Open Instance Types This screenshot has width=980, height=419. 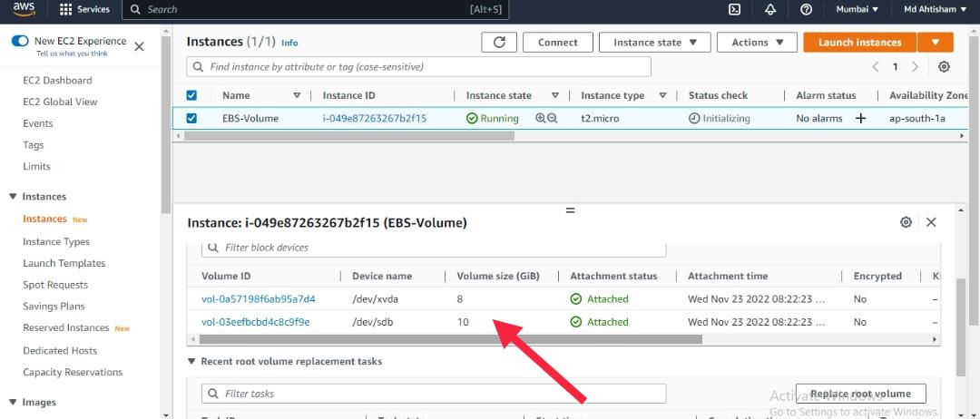pos(56,241)
